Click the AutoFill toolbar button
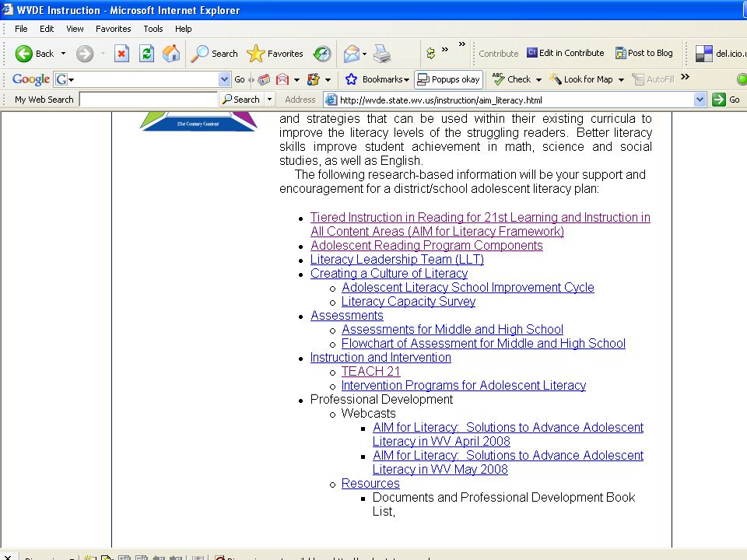Image resolution: width=747 pixels, height=560 pixels. tap(653, 79)
